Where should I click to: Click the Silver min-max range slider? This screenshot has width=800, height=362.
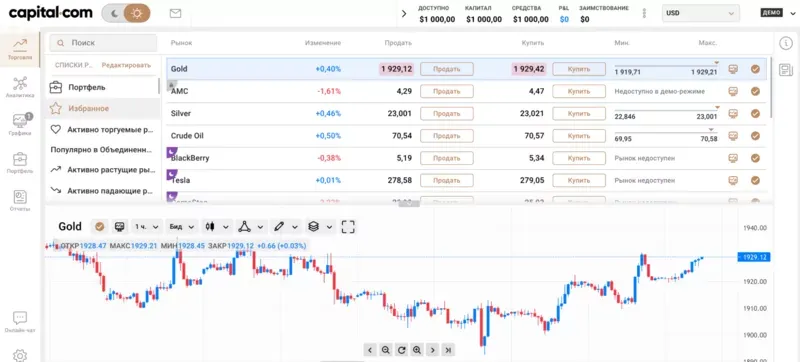pos(667,111)
